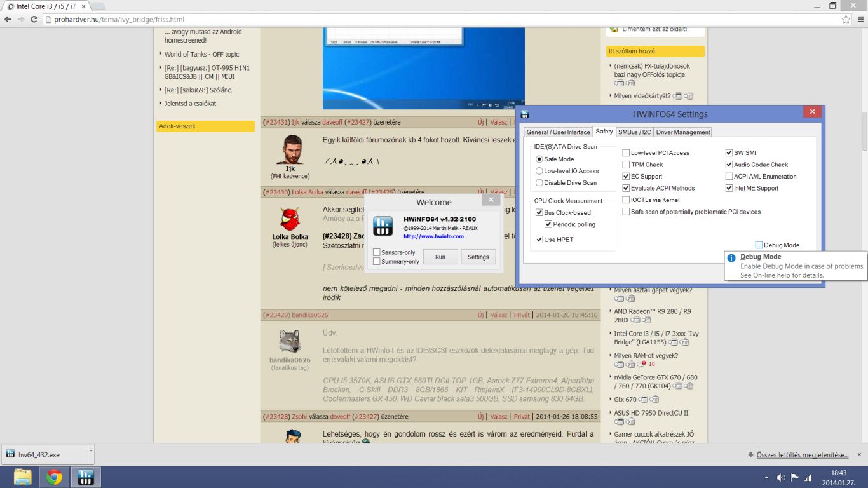Click Settings button in Welcome dialog
Viewport: 868px width, 488px height.
478,257
